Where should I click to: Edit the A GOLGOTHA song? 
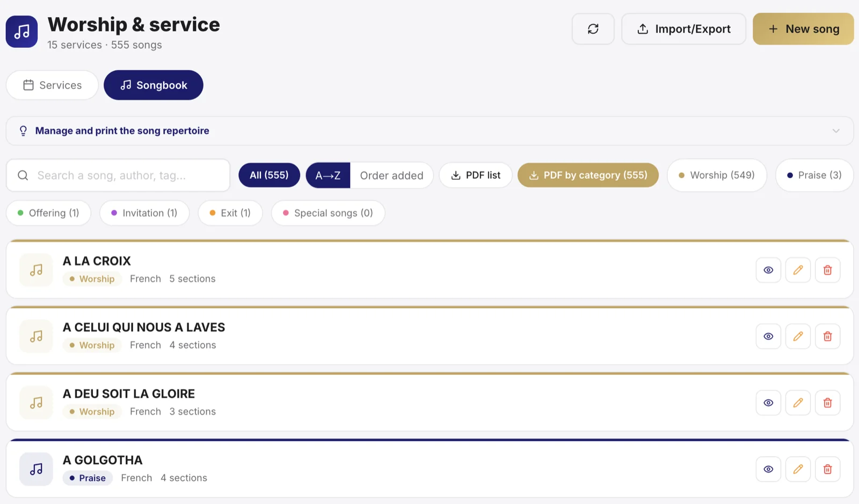(x=798, y=469)
